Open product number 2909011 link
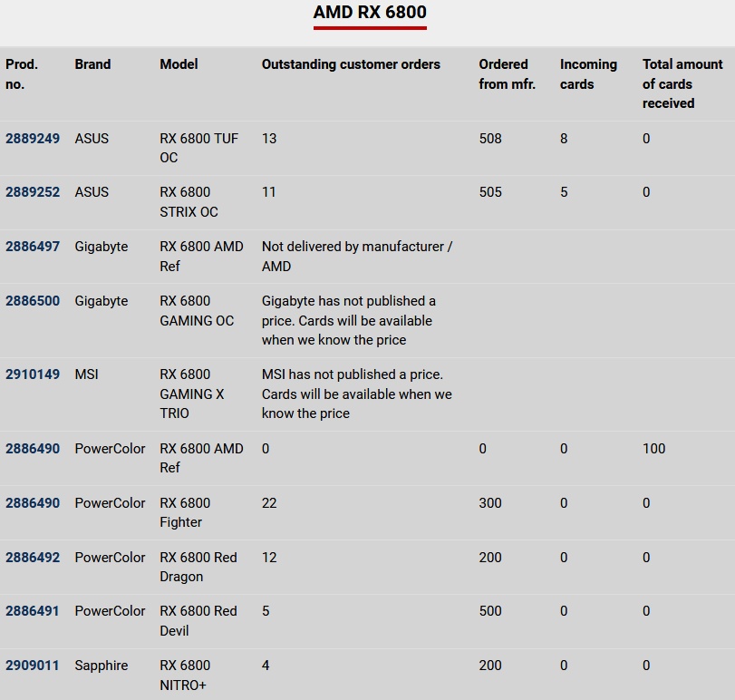Viewport: 735px width, 700px height. 32,666
